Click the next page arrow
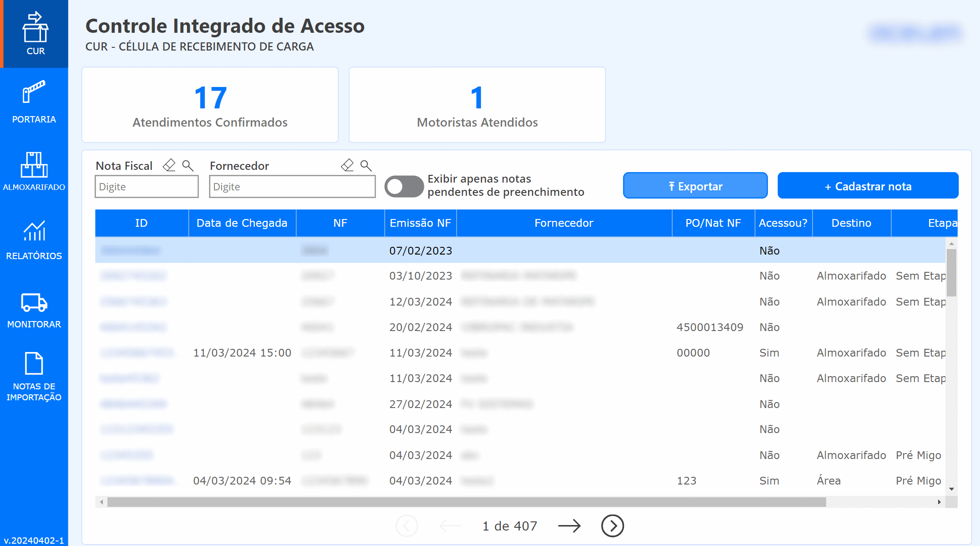 click(x=569, y=526)
